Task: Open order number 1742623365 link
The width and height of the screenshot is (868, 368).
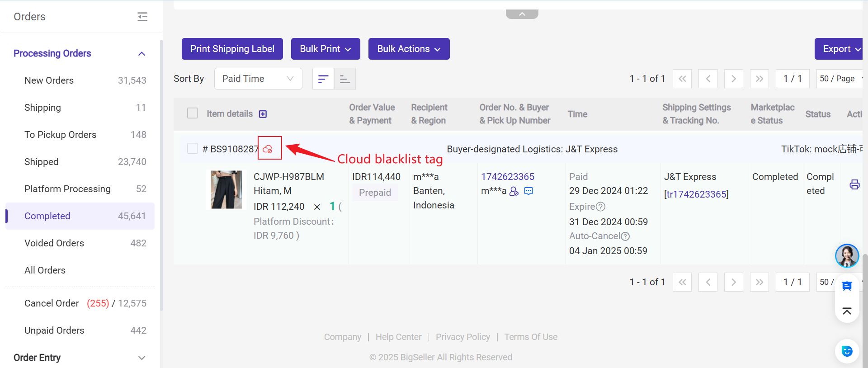Action: click(508, 177)
